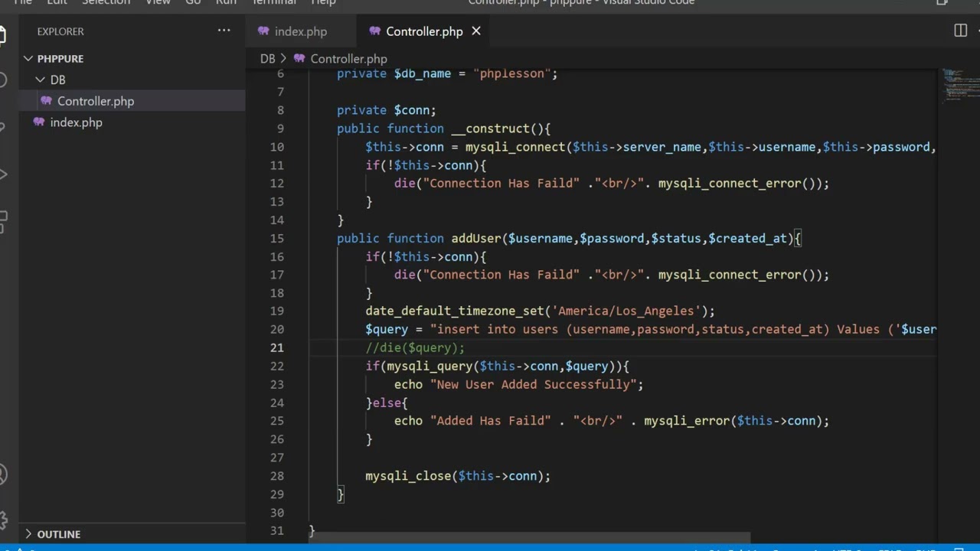Click the EXPLORER panel title
This screenshot has height=551, width=980.
point(60,31)
